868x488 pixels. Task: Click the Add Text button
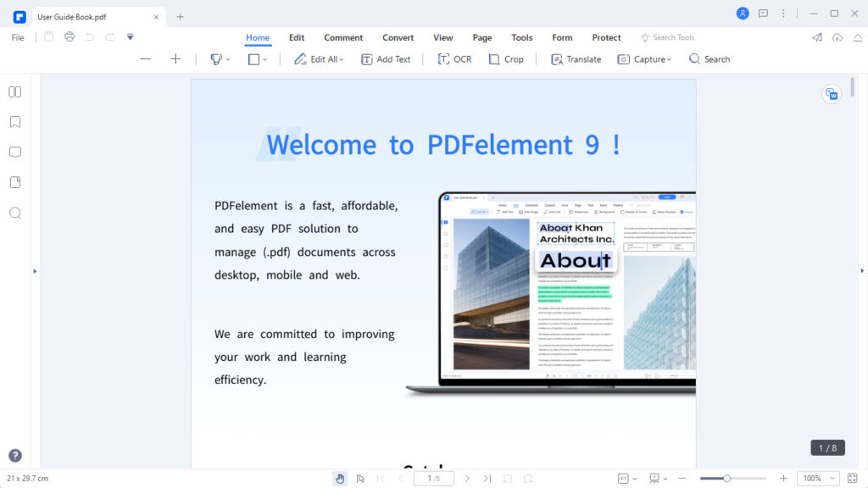386,59
